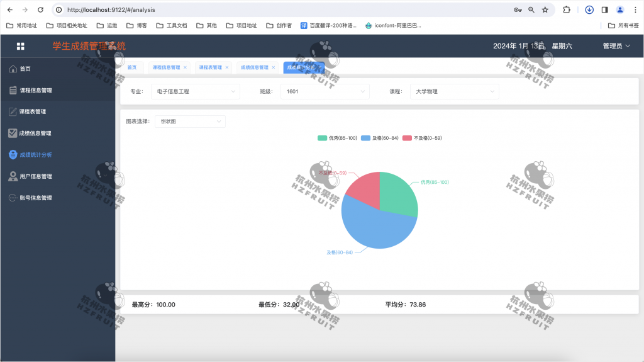Toggle 优秀(85-100) legend series
Image resolution: width=644 pixels, height=362 pixels.
(337, 139)
